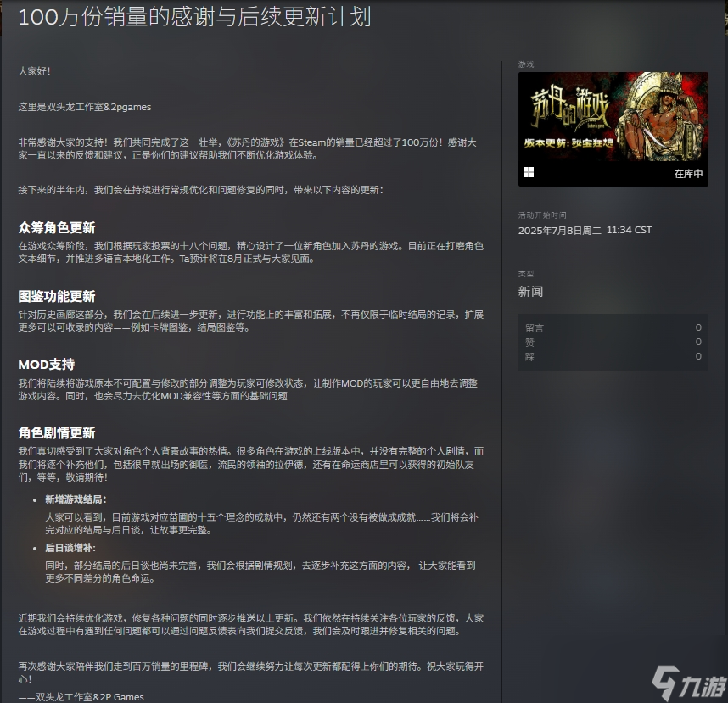
Task: Click paragraph starting 非常感谢大家的支持
Action: coord(248,149)
